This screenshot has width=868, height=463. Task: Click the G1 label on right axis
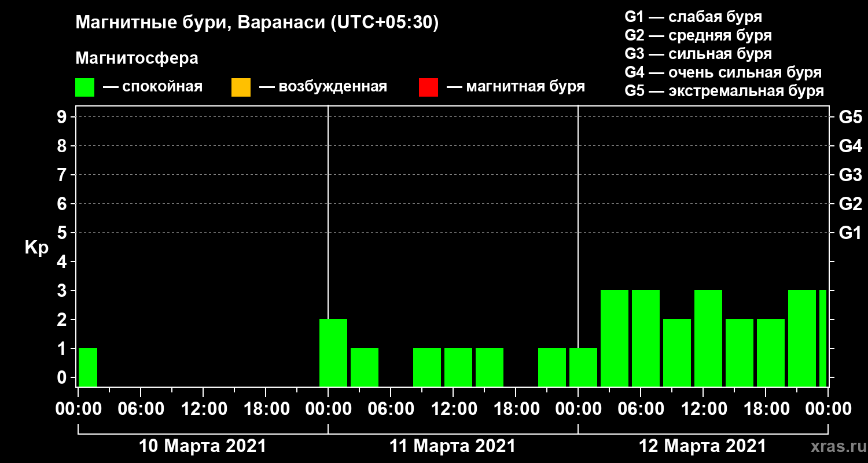point(850,233)
